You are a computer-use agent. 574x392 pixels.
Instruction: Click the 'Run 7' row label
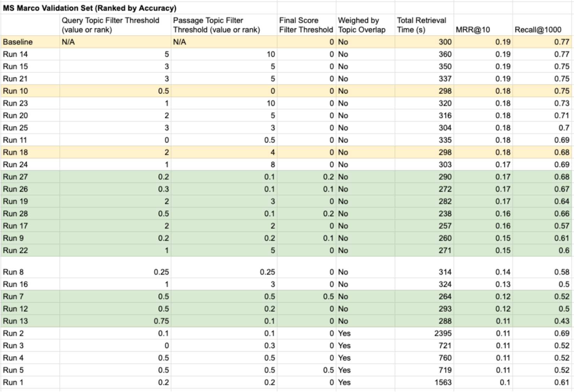tap(13, 296)
